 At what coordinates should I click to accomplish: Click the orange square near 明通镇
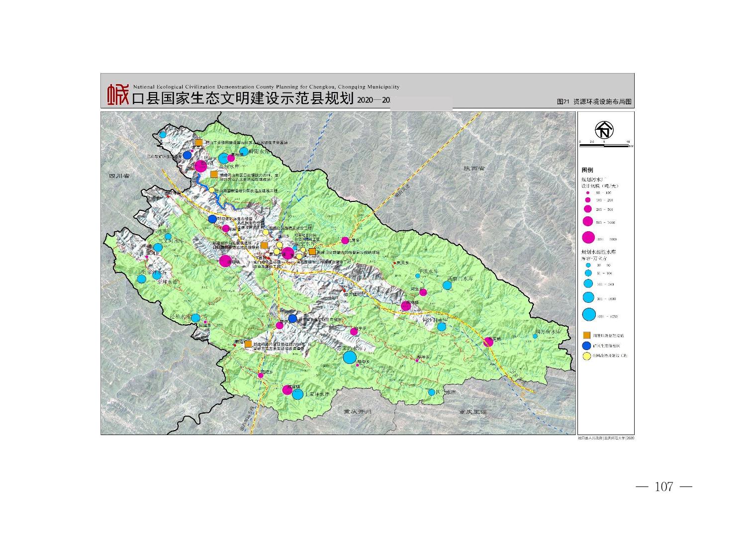click(248, 344)
